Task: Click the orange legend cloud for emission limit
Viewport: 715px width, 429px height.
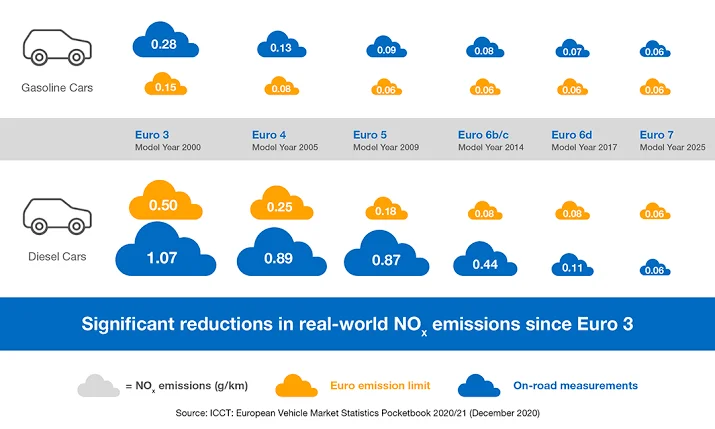Action: tap(296, 386)
